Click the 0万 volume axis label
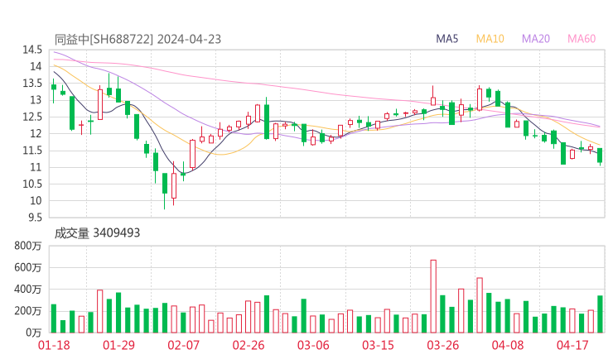Image resolution: width=613 pixels, height=364 pixels. tap(34, 333)
